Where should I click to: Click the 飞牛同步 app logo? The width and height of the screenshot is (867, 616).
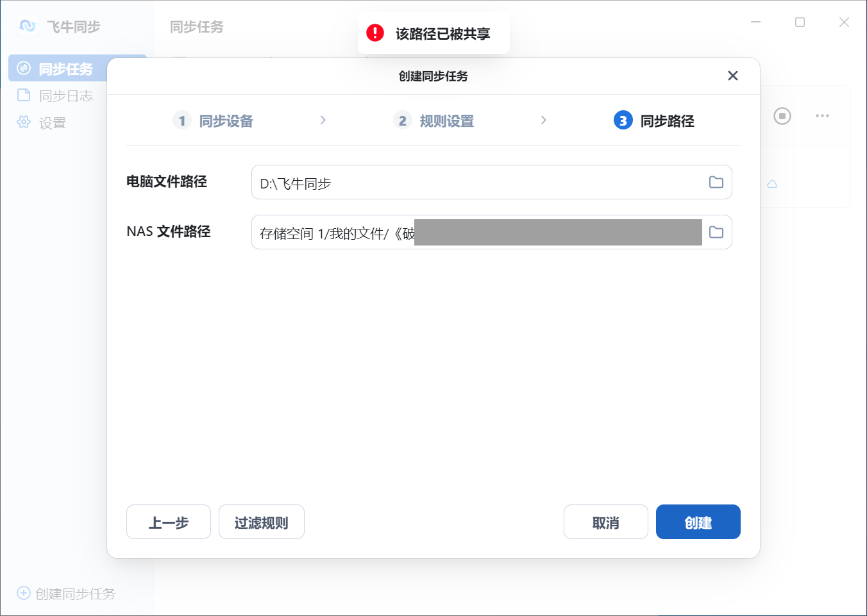coord(28,26)
